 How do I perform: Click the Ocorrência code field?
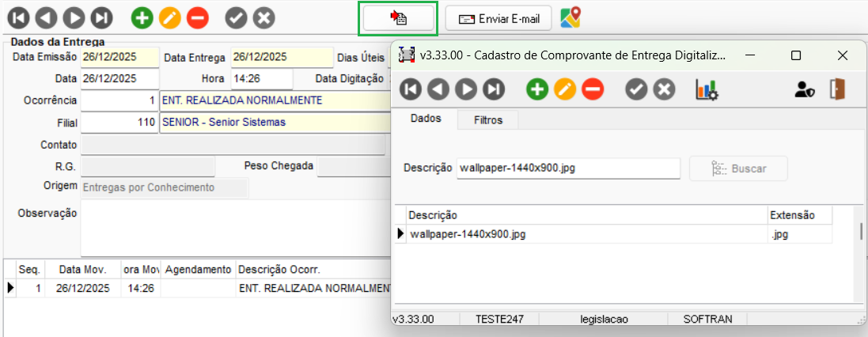coord(119,100)
